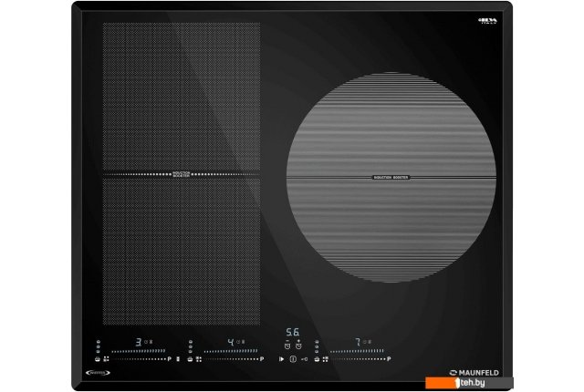This screenshot has width=584, height=392.
Task: Tap the left timer icon below 5.6
Action: (287, 346)
